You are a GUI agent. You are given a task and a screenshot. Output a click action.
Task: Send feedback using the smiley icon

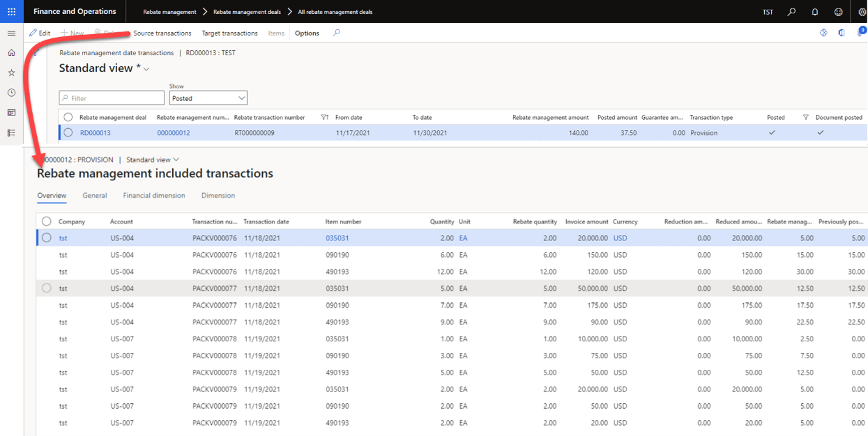tap(838, 12)
